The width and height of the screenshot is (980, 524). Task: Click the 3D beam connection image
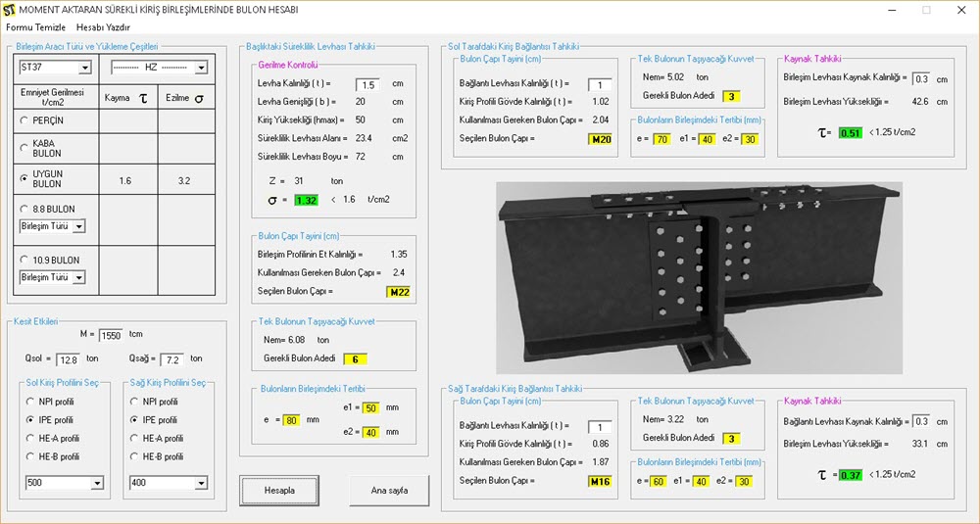click(x=699, y=278)
